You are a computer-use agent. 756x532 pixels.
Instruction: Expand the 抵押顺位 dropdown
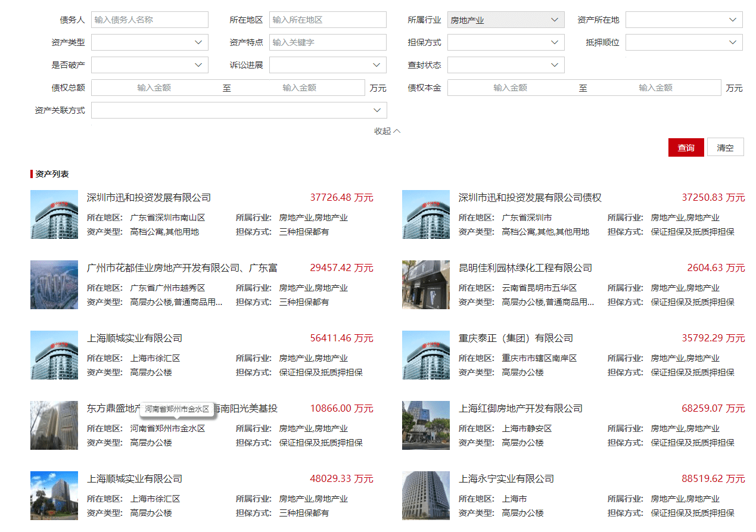(x=684, y=42)
